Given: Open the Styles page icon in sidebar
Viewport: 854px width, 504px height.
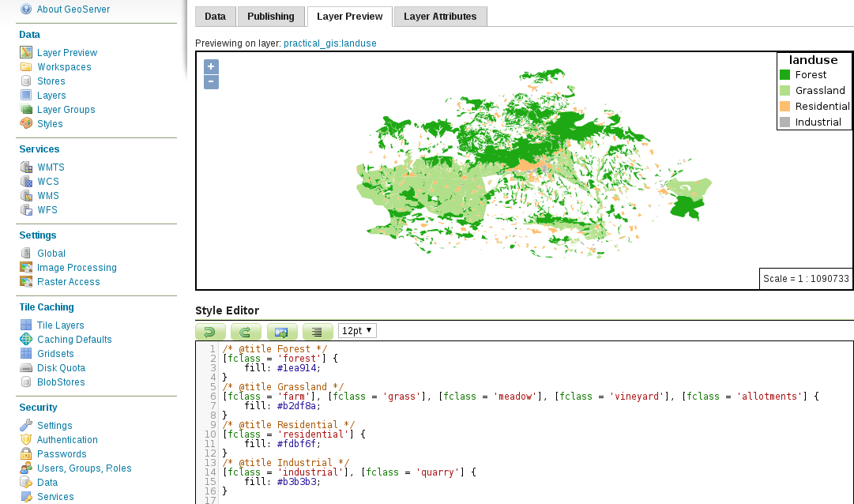Looking at the screenshot, I should (26, 124).
